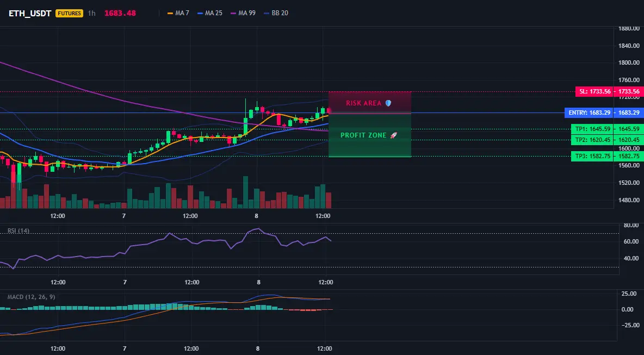This screenshot has height=355, width=644.
Task: Click the 60.00 RSI axis label
Action: (631, 242)
